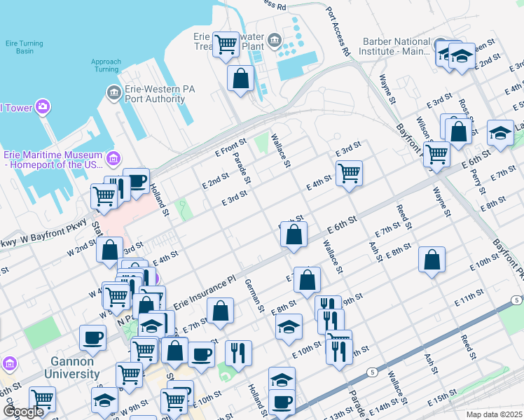This screenshot has height=420, width=524.
Task: Click the shopping bag below Erie Insurance Pl
Action: 220,312
